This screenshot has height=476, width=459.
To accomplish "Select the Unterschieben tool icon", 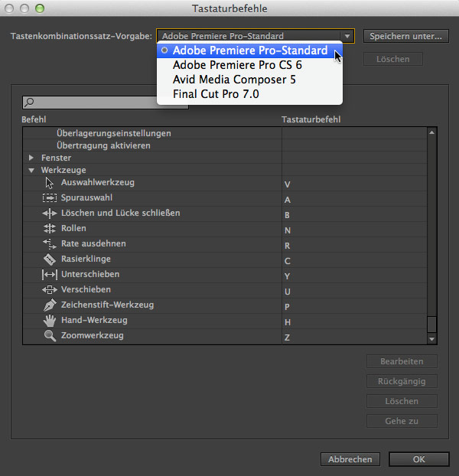I will coord(50,275).
